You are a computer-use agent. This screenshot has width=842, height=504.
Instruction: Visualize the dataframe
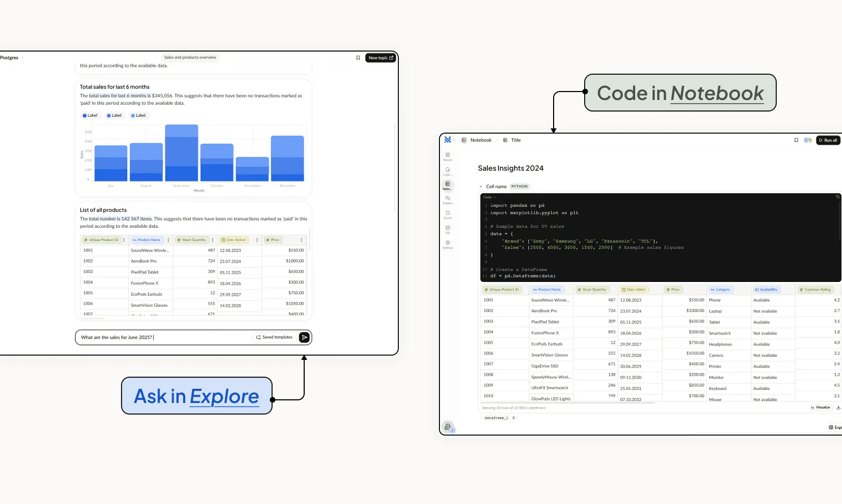point(821,407)
